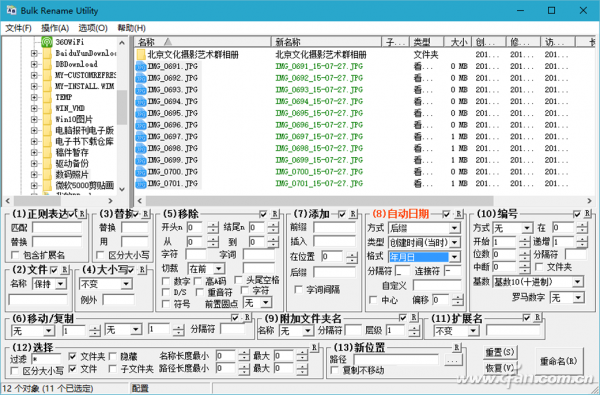Sort the list by 名称 column header
The height and width of the screenshot is (395, 600).
[x=203, y=42]
